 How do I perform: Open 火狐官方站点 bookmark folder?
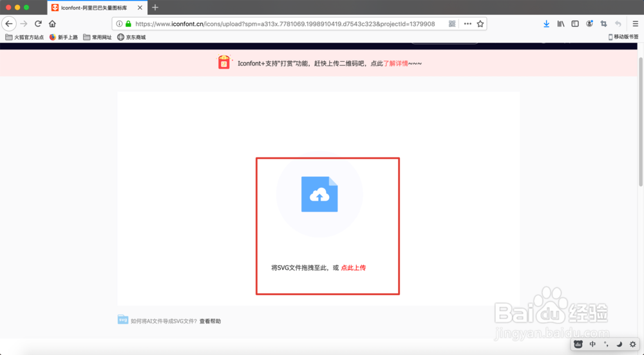(x=24, y=37)
